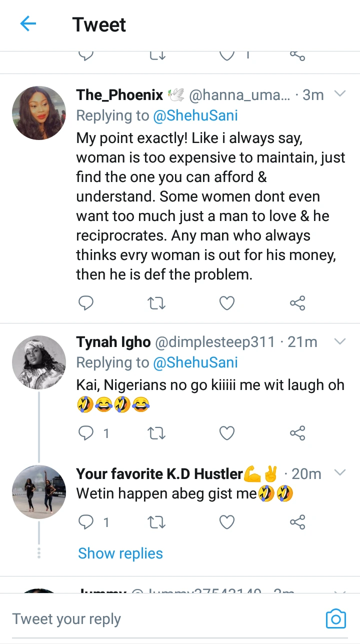
Task: Open options chevron on Tynah Igho's tweet
Action: point(340,341)
